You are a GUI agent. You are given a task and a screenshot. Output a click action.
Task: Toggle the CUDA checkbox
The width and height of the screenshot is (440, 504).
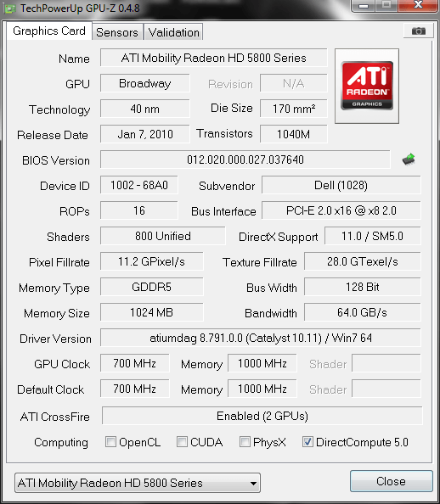coord(182,442)
